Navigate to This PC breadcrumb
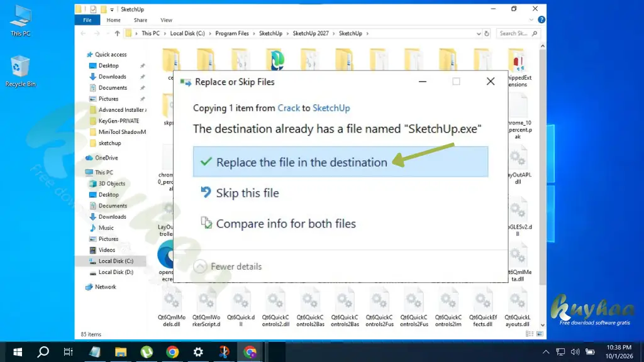 pos(150,33)
